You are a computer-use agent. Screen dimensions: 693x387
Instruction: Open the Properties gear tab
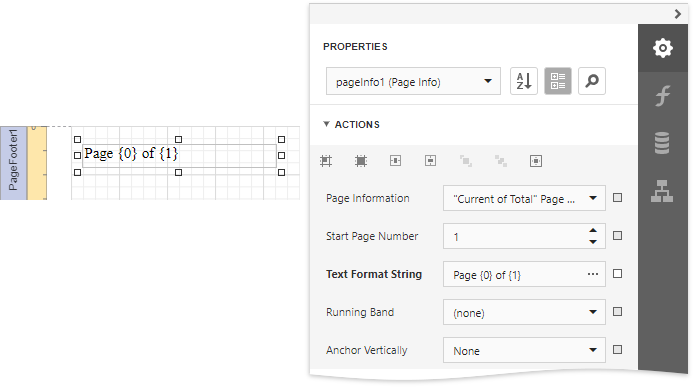point(663,48)
